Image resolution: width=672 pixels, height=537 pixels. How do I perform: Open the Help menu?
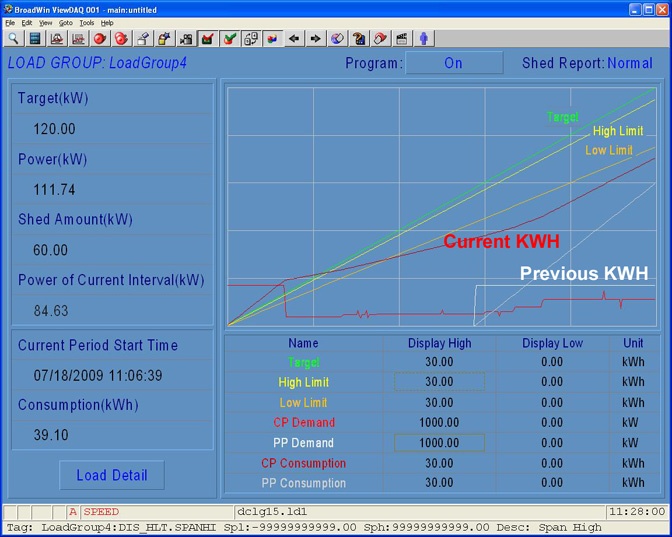click(107, 22)
